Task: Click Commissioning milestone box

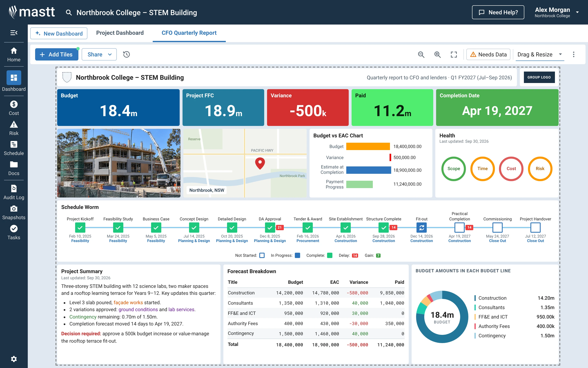Action: 497,228
